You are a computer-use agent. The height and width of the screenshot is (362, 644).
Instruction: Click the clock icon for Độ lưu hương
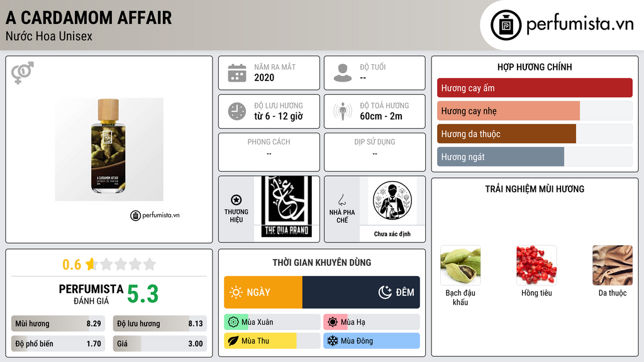pyautogui.click(x=237, y=111)
